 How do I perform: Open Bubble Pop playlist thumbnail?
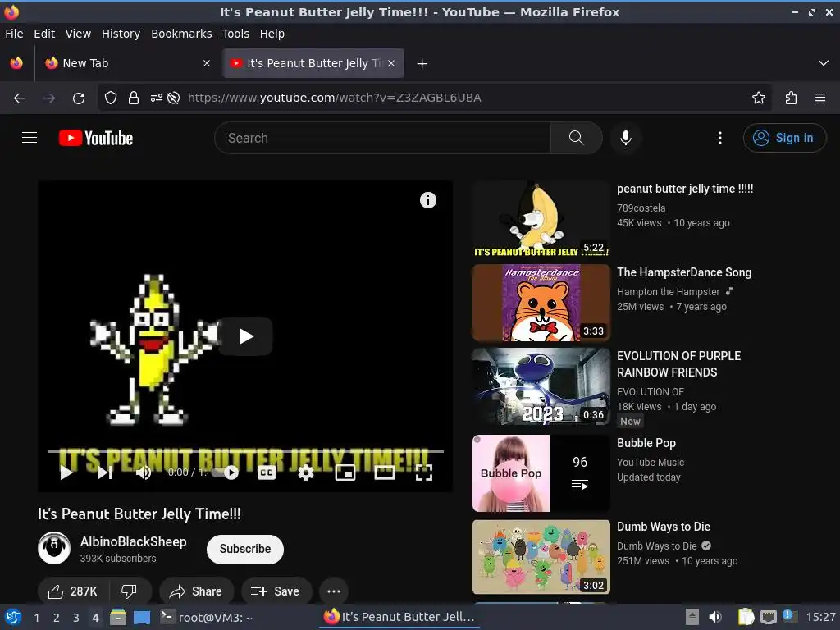click(541, 473)
